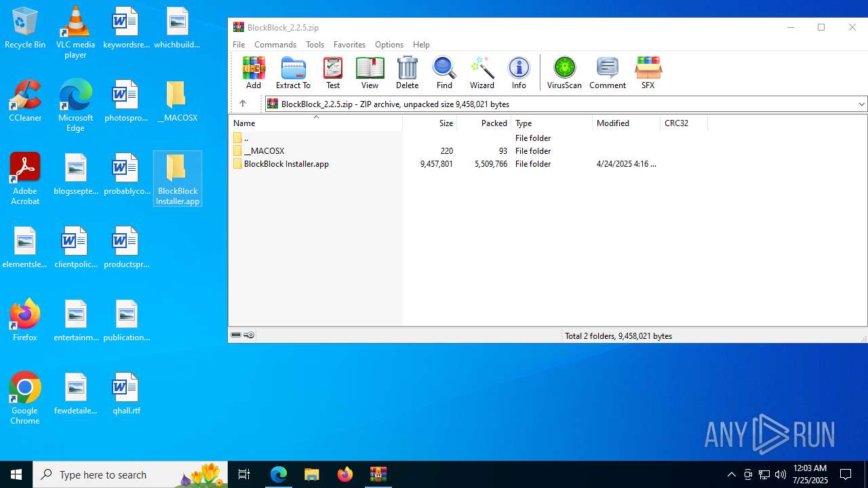868x488 pixels.
Task: Open the volume control in tray
Action: (781, 474)
